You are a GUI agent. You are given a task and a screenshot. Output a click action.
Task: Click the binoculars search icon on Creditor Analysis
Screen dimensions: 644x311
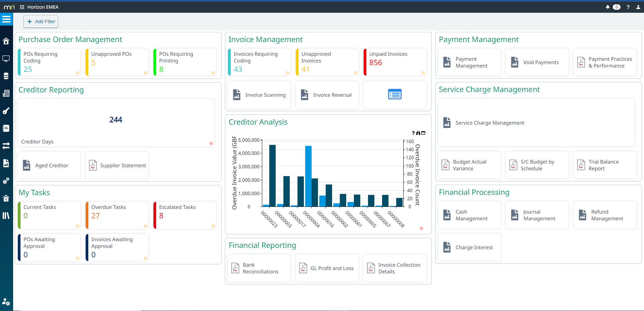tap(418, 133)
